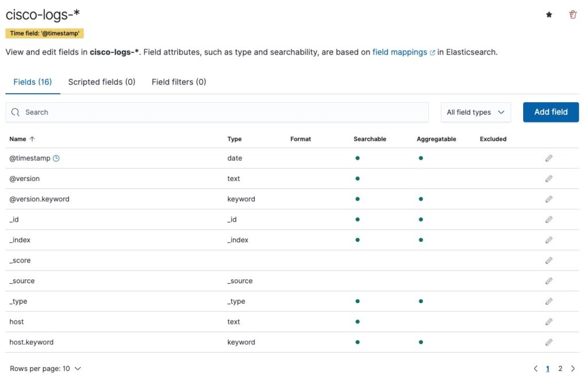Image resolution: width=588 pixels, height=386 pixels.
Task: Select the @version.keyword field name
Action: [40, 199]
